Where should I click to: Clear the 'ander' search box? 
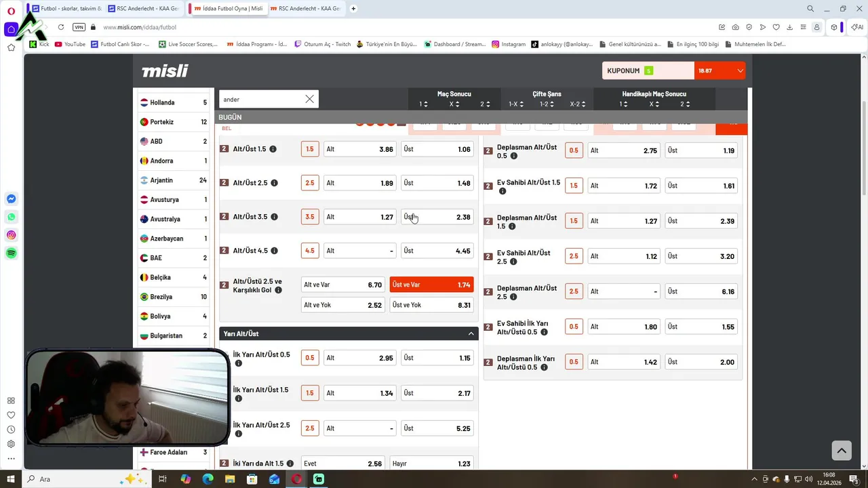click(x=309, y=99)
